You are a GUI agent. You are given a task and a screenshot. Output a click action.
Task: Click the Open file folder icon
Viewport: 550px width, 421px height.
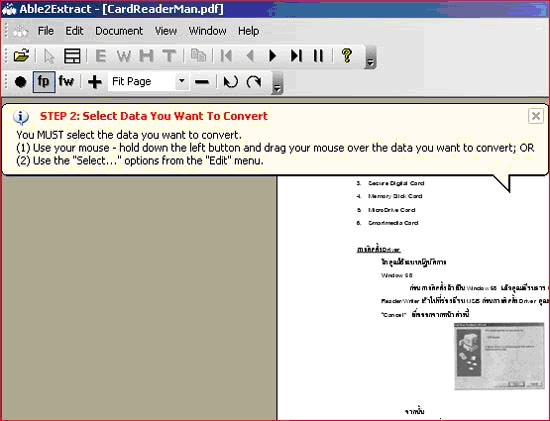pyautogui.click(x=21, y=56)
